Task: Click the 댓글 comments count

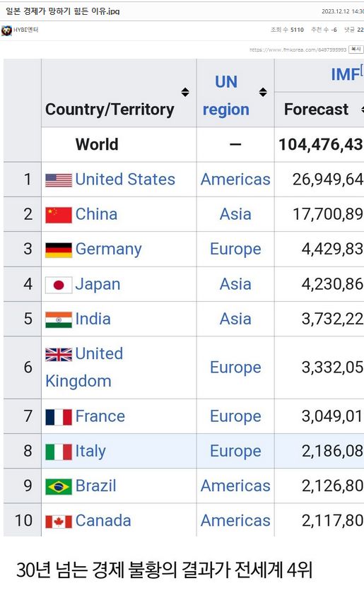Action: tap(354, 30)
